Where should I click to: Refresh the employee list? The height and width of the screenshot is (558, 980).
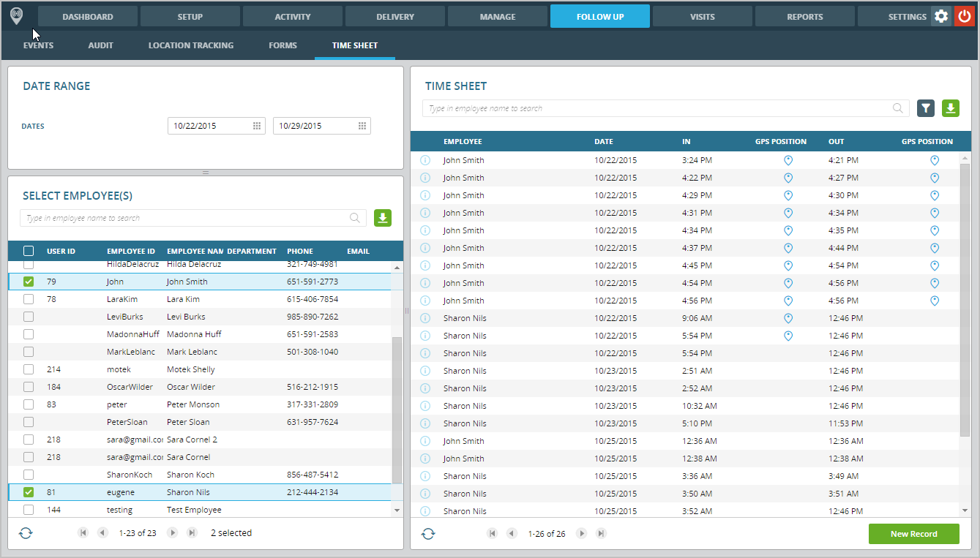pyautogui.click(x=26, y=533)
